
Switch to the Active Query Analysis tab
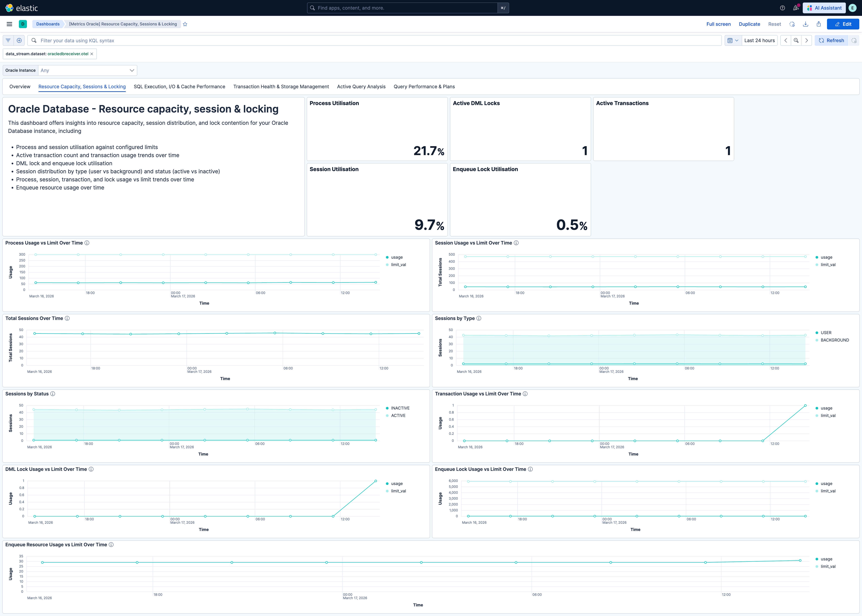point(361,87)
